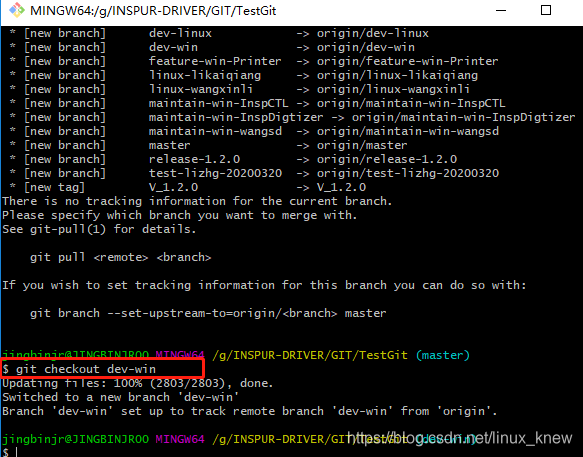Click the 'origin/release-1.2.0' text
Screen dimensions: 583x457
387,160
